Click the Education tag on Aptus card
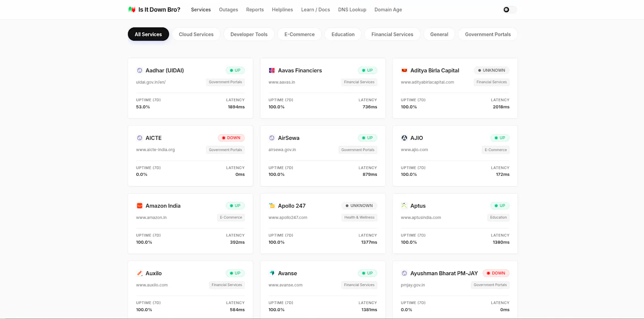This screenshot has width=644, height=319. [x=498, y=217]
